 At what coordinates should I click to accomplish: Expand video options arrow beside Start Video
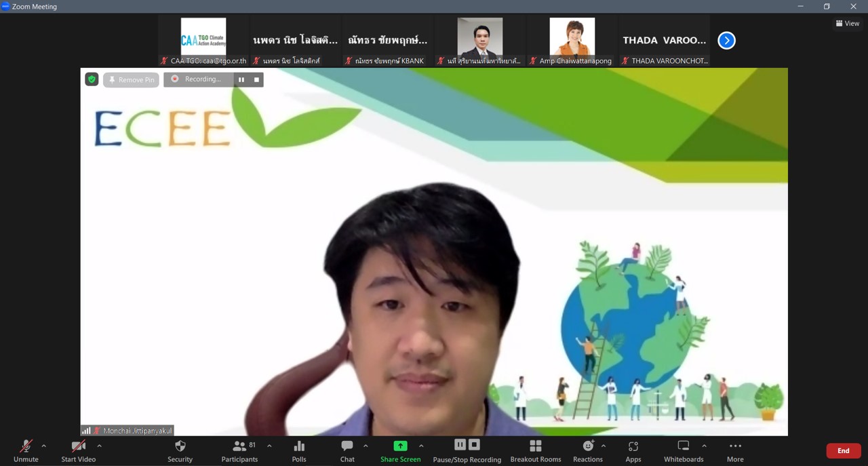point(100,446)
